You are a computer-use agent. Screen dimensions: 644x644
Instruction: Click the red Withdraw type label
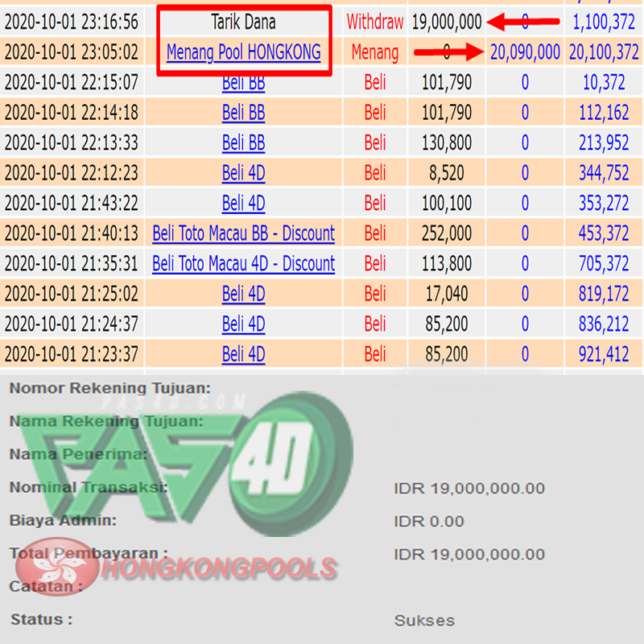click(375, 22)
